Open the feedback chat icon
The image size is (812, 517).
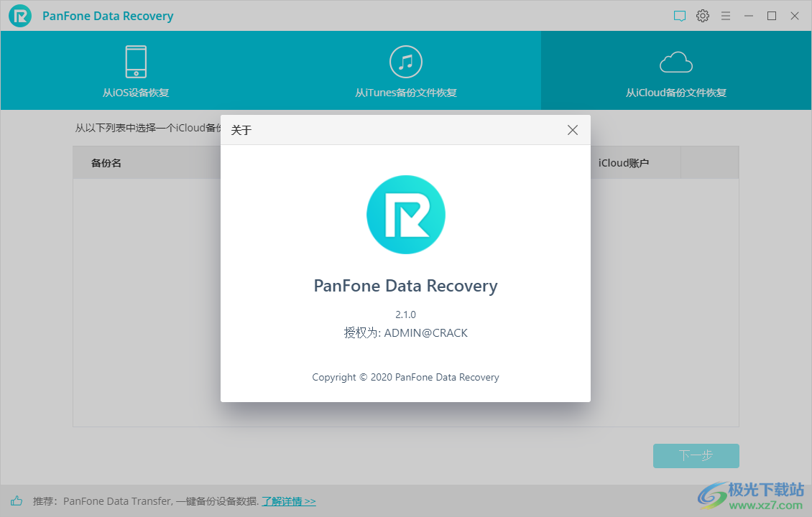[680, 16]
